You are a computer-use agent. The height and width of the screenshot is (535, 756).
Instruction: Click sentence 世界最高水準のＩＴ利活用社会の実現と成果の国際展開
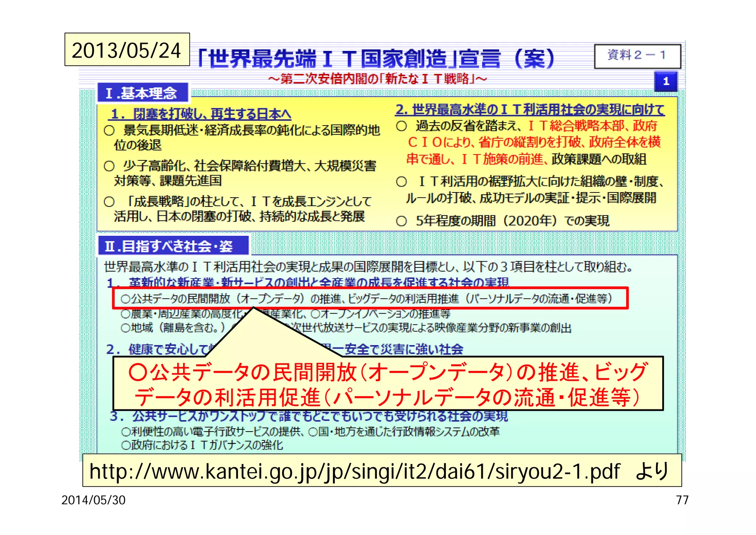point(368,266)
